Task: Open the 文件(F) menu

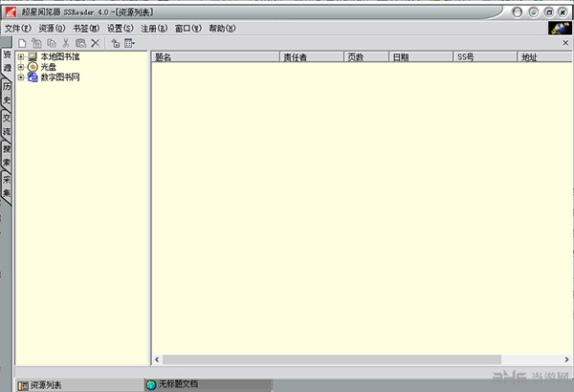Action: (17, 29)
